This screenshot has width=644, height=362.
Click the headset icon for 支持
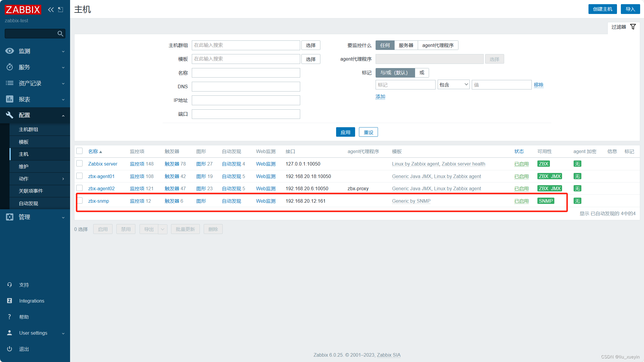(x=10, y=285)
